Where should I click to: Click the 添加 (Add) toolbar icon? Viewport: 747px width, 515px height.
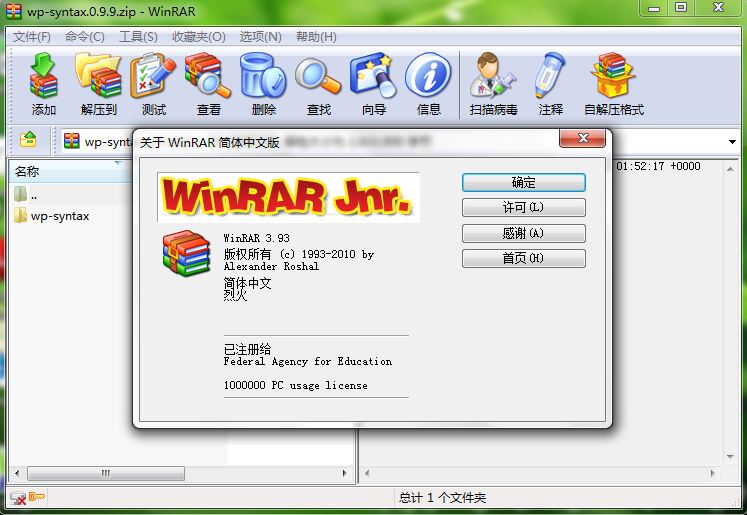point(44,78)
